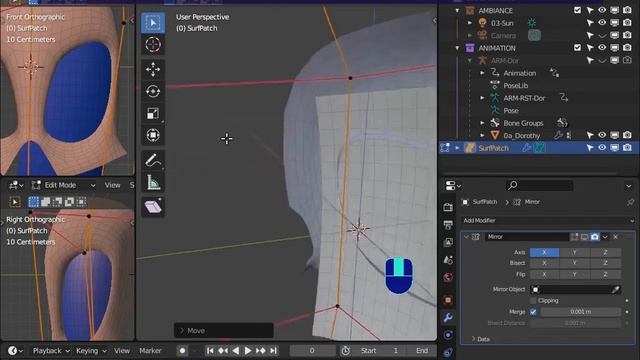Open the View Layer properties tab

[448, 242]
